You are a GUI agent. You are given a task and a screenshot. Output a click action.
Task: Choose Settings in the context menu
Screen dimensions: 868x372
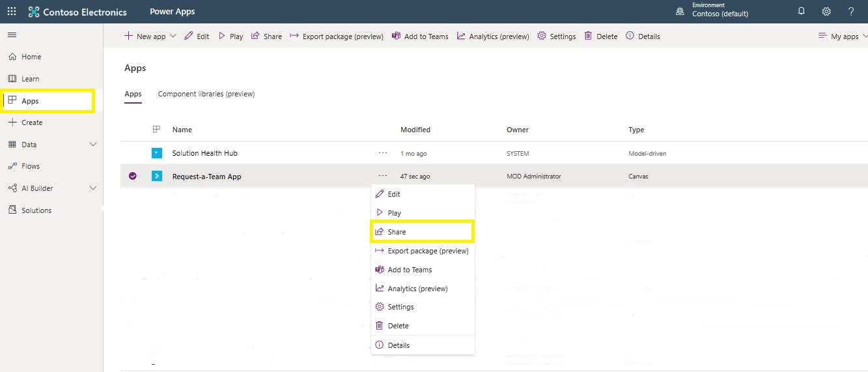point(423,307)
